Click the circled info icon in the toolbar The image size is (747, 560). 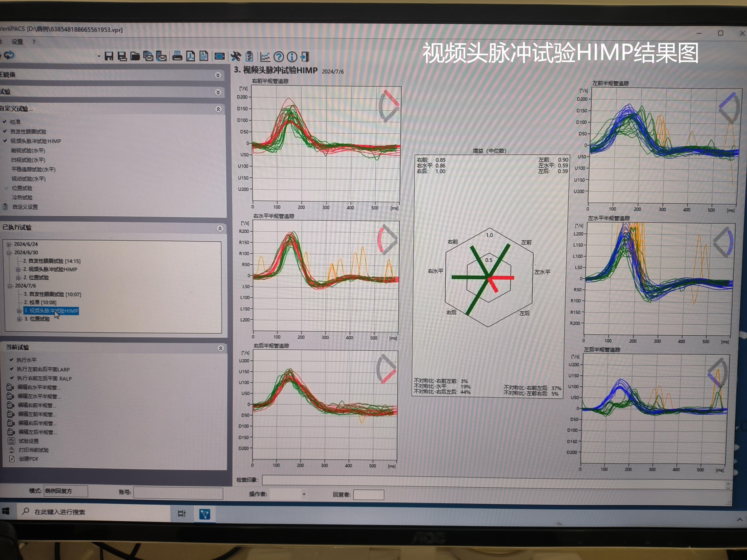292,57
